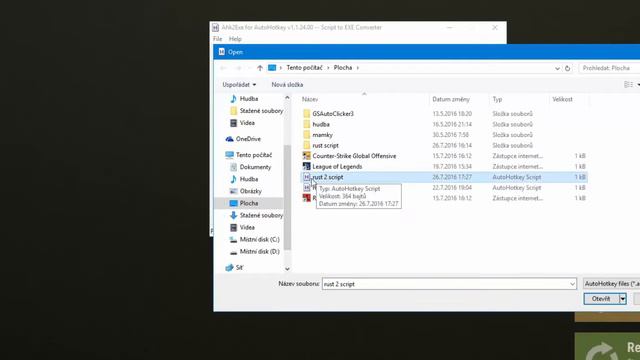
Task: Go up one folder level
Action: (x=260, y=68)
